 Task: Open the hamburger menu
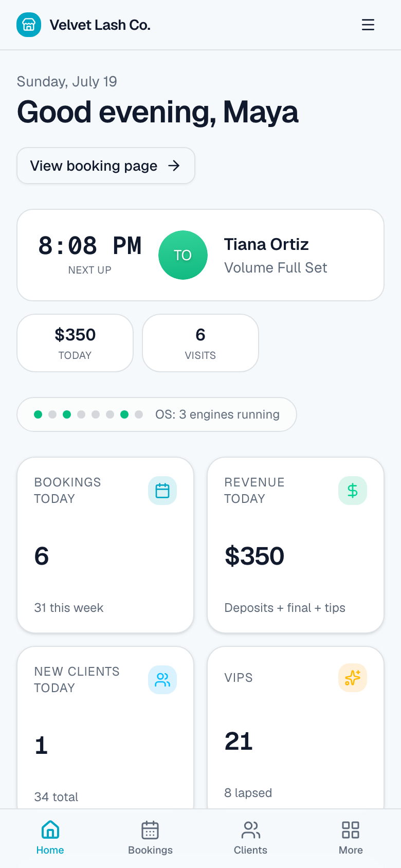pos(368,25)
